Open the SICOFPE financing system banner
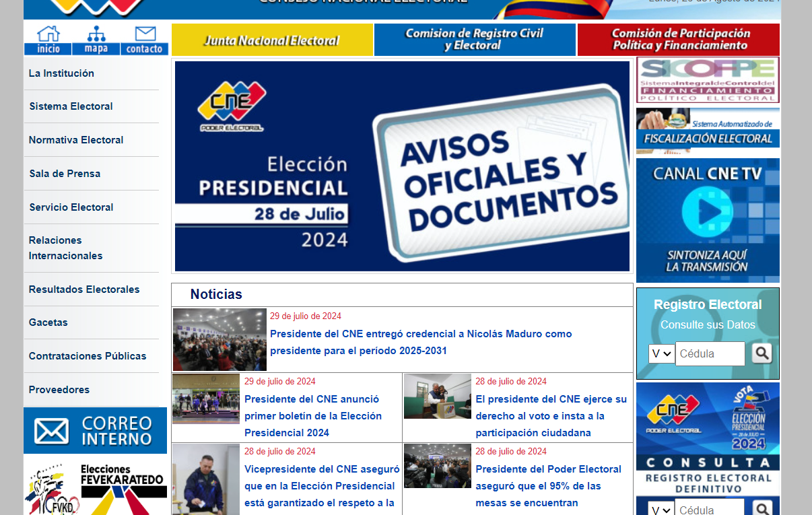This screenshot has height=515, width=812. click(708, 79)
